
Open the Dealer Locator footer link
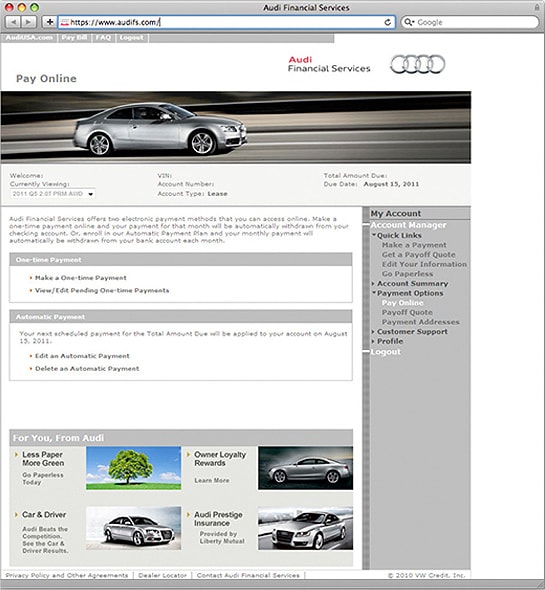point(162,575)
